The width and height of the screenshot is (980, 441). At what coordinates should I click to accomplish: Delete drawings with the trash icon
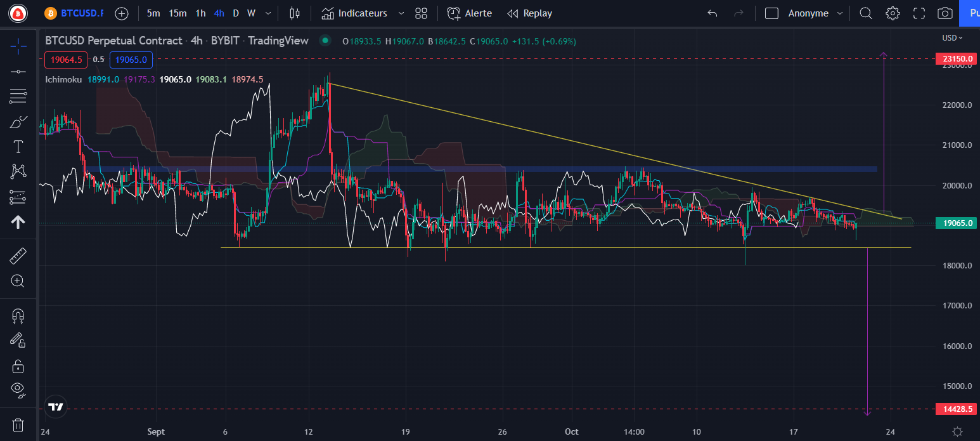click(18, 425)
